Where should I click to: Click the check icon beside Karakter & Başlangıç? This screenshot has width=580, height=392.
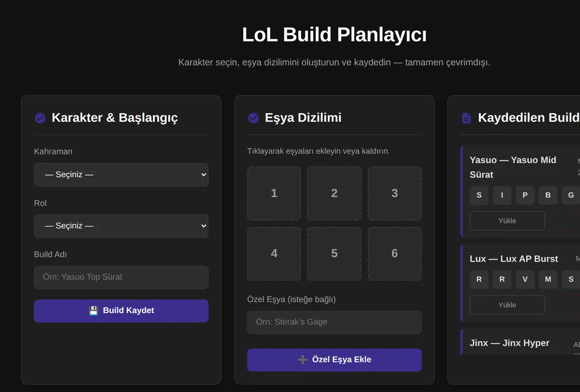[40, 118]
